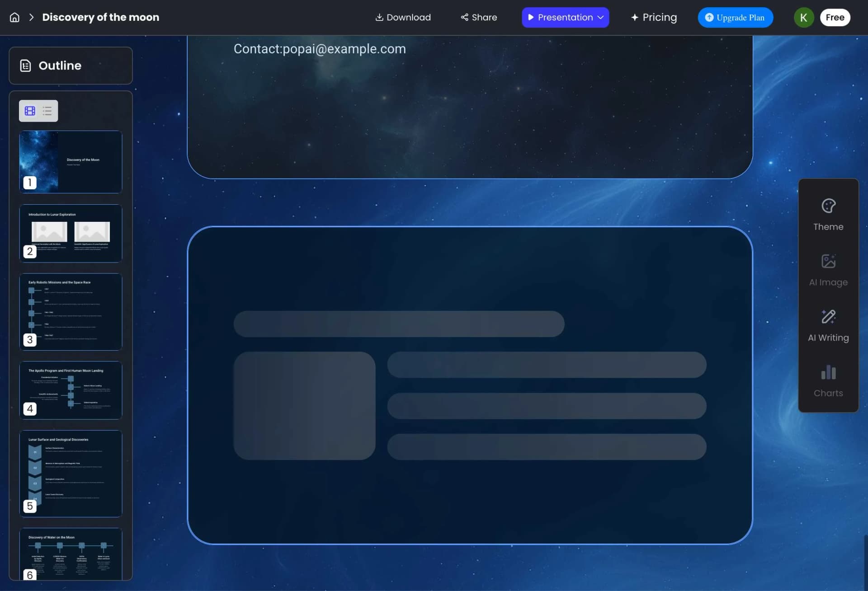
Task: Go to home via house icon
Action: [x=14, y=17]
